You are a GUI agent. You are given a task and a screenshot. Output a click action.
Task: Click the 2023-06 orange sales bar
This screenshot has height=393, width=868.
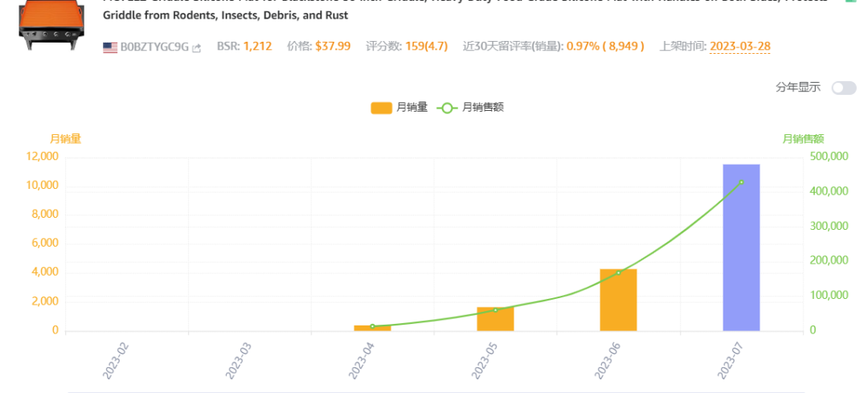click(x=618, y=300)
